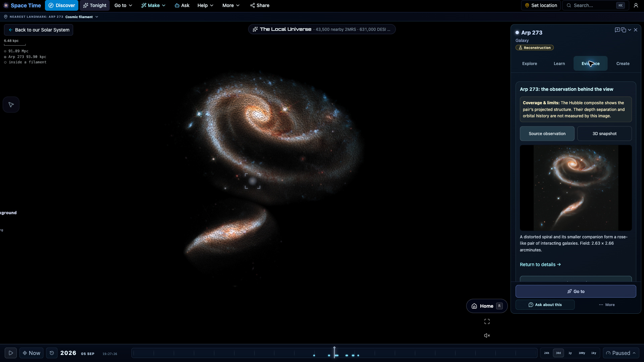Click the 19:27:26 clock readout
The width and height of the screenshot is (644, 362).
click(110, 354)
